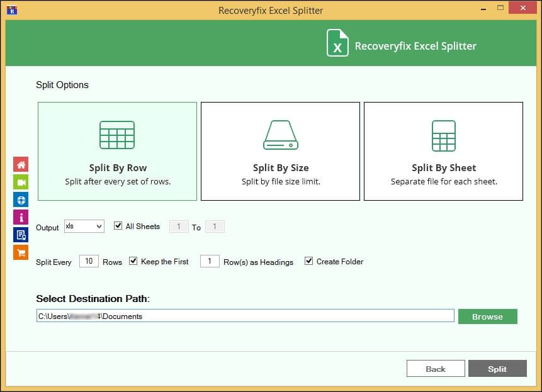Click the Split By Size drive icon
The image size is (542, 392).
point(281,135)
